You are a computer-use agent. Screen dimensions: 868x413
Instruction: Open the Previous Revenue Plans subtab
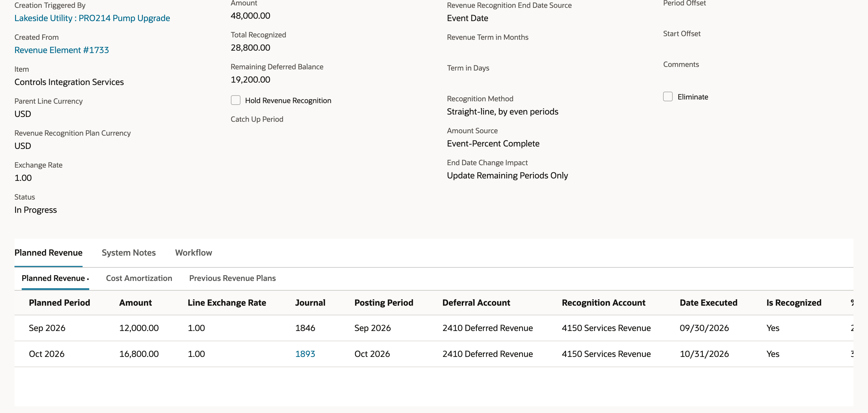point(232,278)
